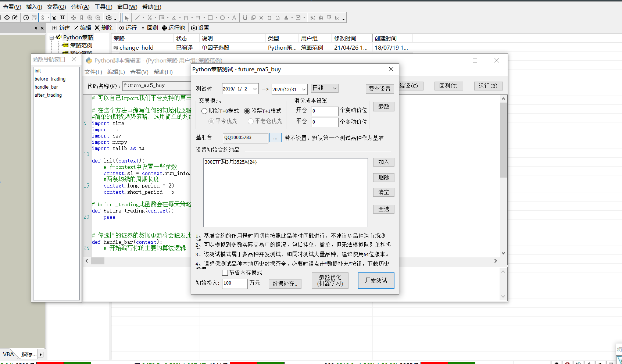Image resolution: width=622 pixels, height=364 pixels.
Task: Click the code editor horizontal scrollbar thumb
Action: pyautogui.click(x=98, y=261)
